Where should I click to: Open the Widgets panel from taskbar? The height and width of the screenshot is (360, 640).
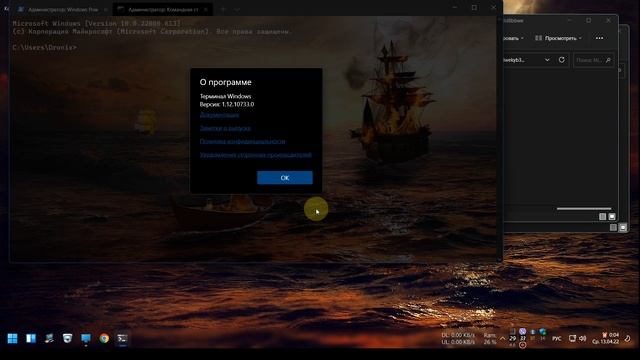[x=31, y=338]
